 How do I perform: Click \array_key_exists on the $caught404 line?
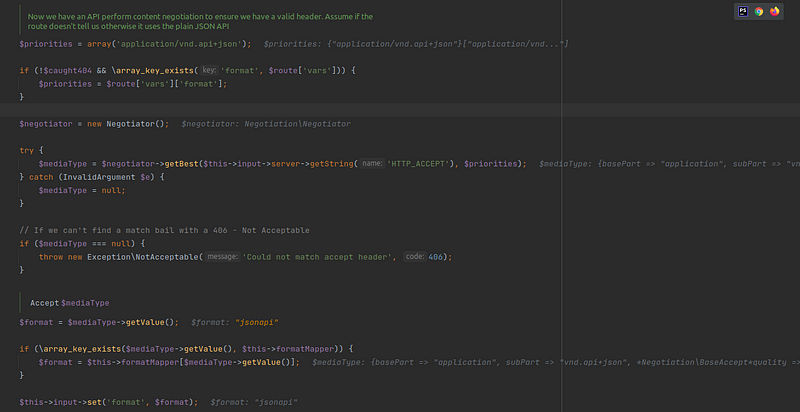(151, 70)
